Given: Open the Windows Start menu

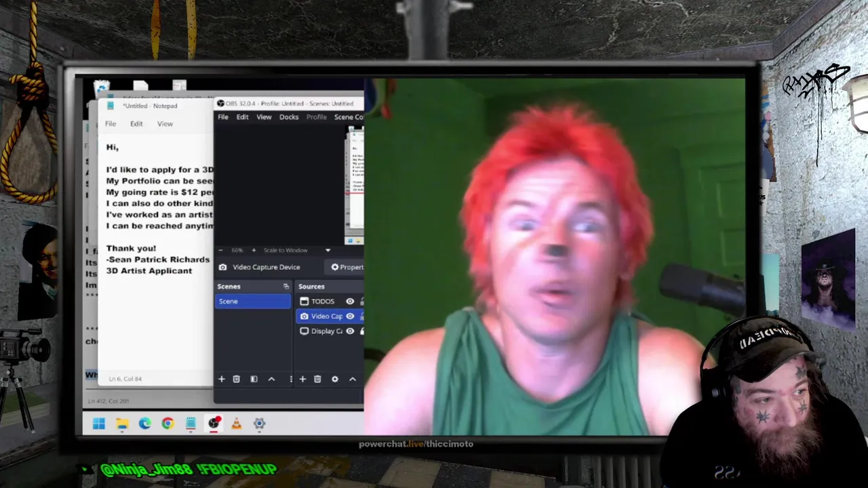Looking at the screenshot, I should (x=99, y=424).
